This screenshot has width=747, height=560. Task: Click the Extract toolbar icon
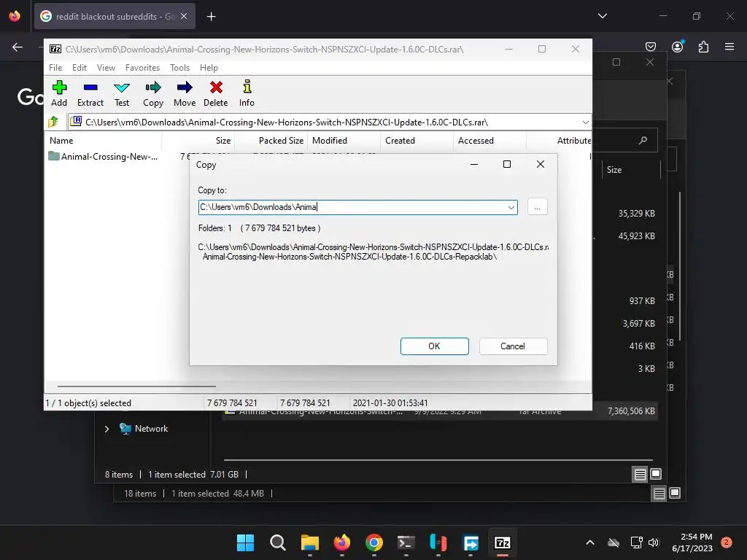90,93
